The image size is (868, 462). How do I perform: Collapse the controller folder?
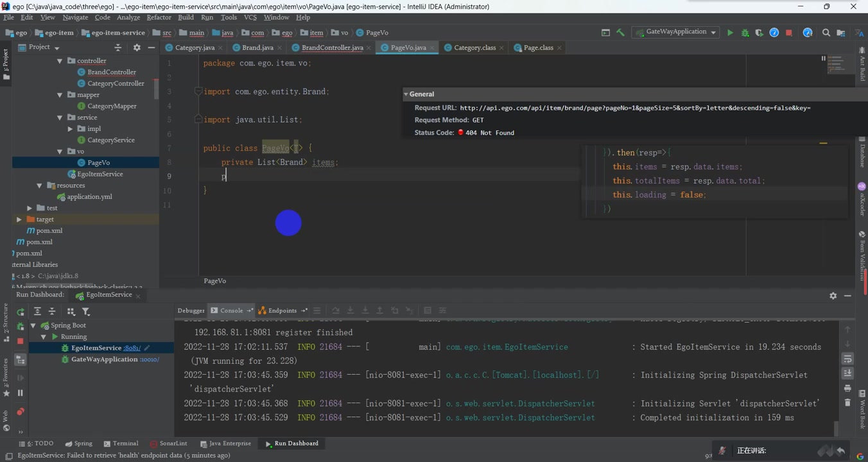coord(60,61)
